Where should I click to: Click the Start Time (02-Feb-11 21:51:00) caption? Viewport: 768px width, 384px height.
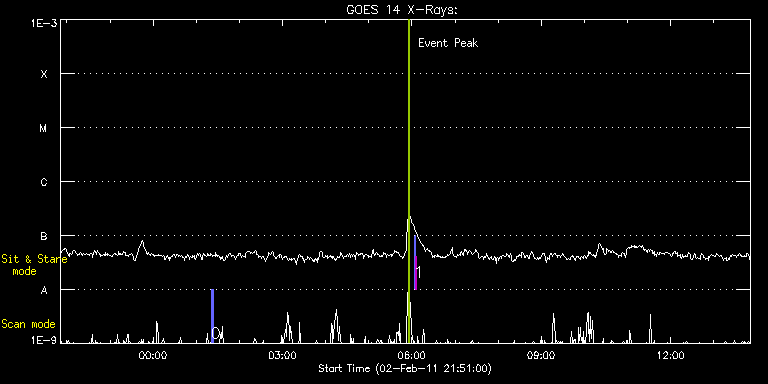(x=405, y=368)
